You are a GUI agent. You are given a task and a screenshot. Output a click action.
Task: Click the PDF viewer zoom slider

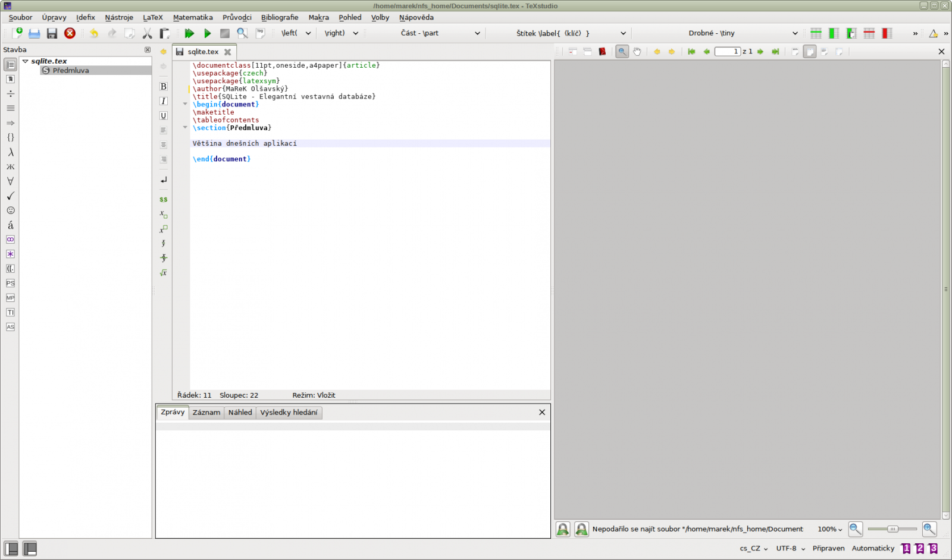coord(892,529)
